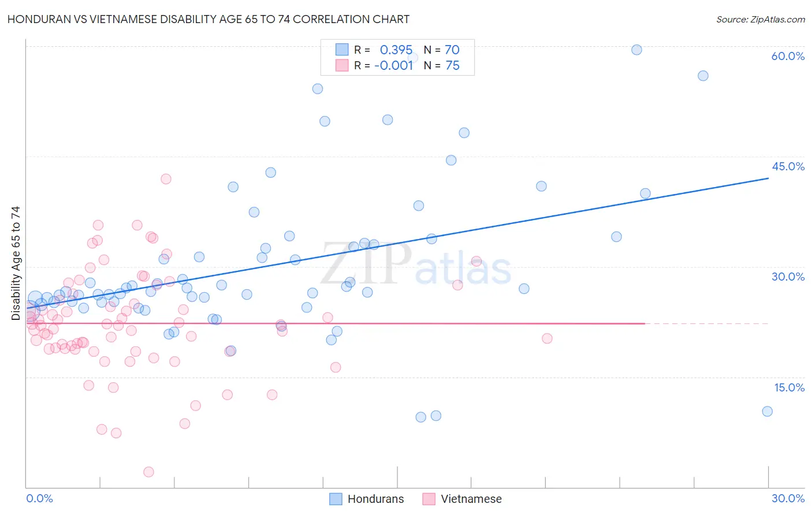The height and width of the screenshot is (515, 812).
Task: Click the highest blue data point near 60%
Action: pyautogui.click(x=636, y=50)
